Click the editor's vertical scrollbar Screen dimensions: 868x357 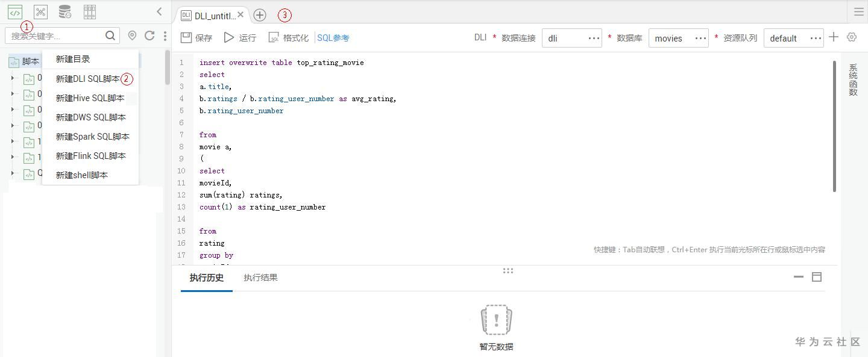[835, 126]
